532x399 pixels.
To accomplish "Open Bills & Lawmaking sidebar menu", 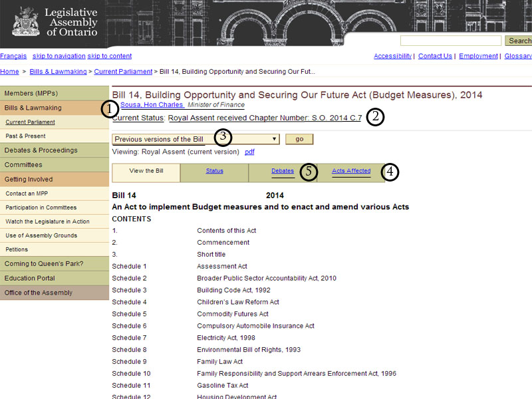I will (55, 108).
